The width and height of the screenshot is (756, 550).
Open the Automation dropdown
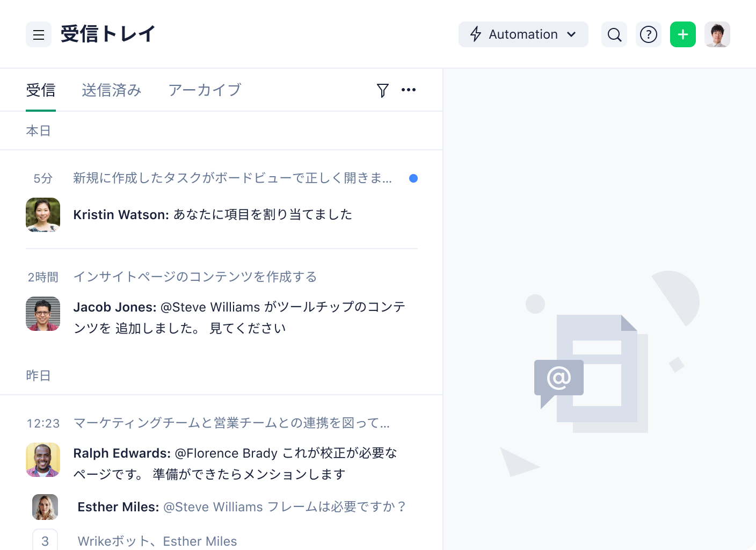(x=523, y=34)
